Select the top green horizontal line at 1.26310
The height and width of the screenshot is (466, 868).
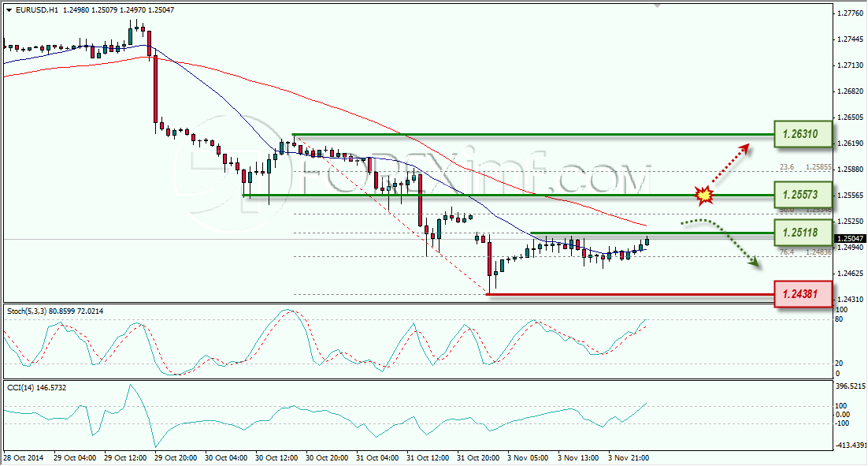coord(534,134)
